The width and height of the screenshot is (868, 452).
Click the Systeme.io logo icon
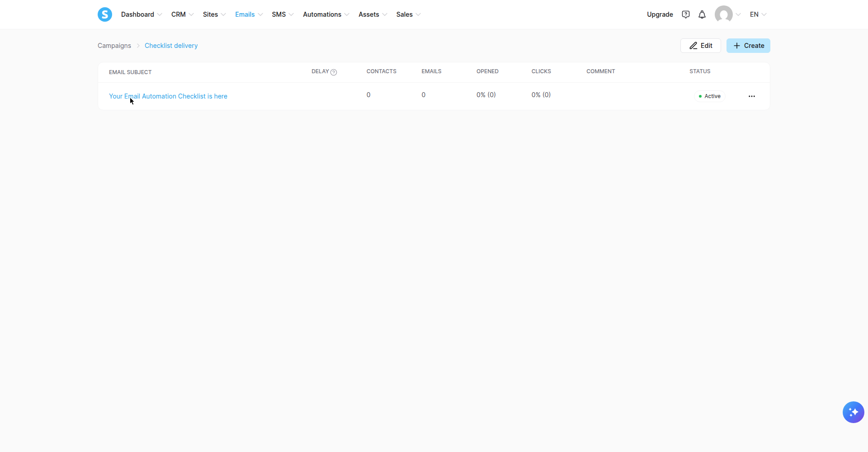coord(105,14)
